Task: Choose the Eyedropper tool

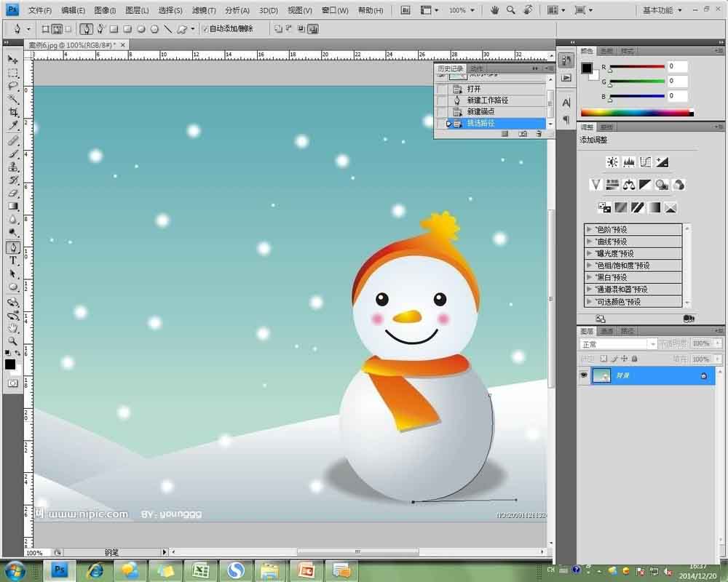Action: (x=12, y=127)
